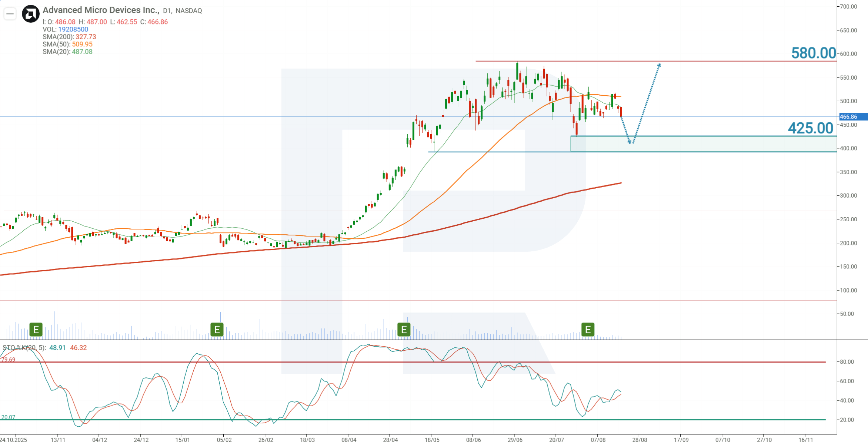This screenshot has height=443, width=868.
Task: Click the '40.00' stochastic axis label
Action: (x=847, y=400)
